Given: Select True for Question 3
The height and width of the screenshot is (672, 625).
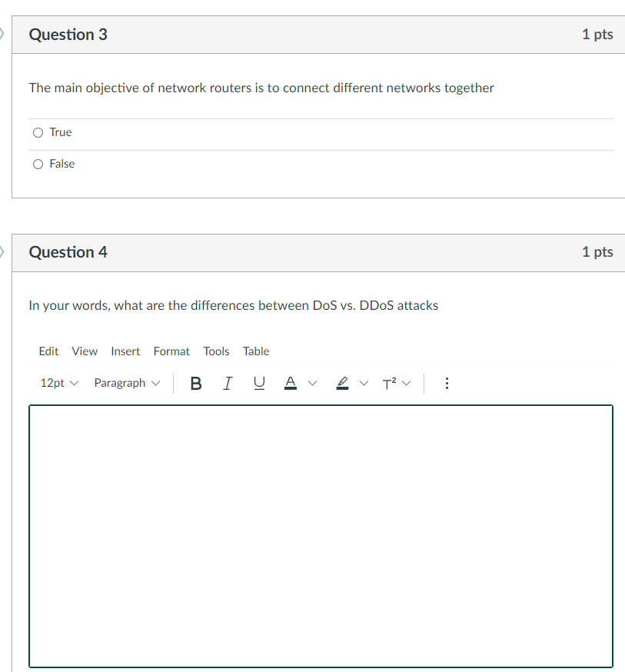Looking at the screenshot, I should coord(38,132).
